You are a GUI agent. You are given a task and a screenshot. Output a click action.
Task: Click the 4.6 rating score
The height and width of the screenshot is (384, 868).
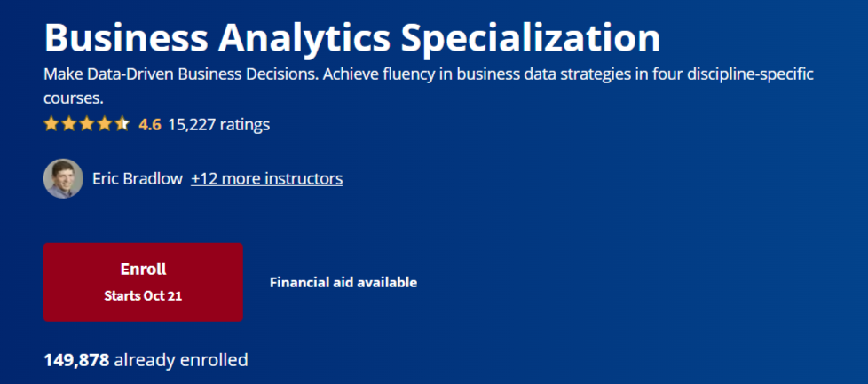point(150,124)
